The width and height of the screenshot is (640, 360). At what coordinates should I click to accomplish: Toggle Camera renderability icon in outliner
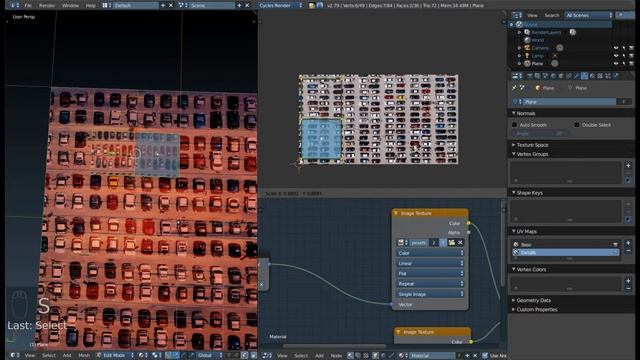pos(631,48)
